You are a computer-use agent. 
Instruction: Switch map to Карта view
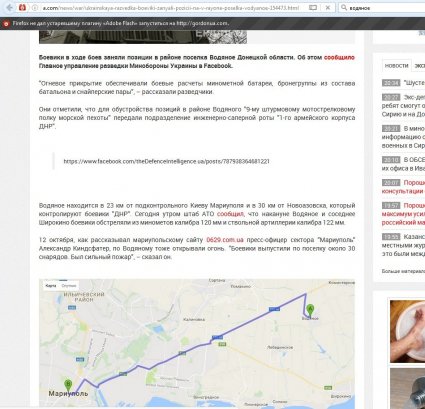tap(51, 286)
